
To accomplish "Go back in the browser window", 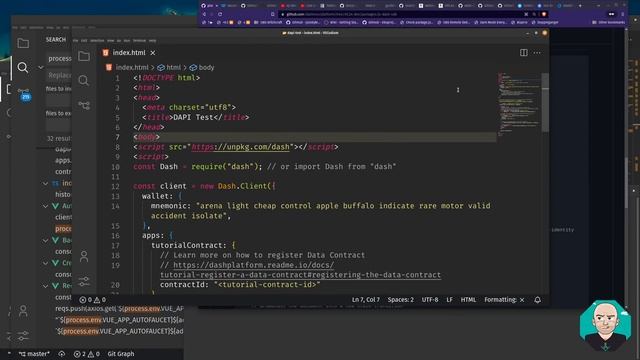I will point(204,14).
